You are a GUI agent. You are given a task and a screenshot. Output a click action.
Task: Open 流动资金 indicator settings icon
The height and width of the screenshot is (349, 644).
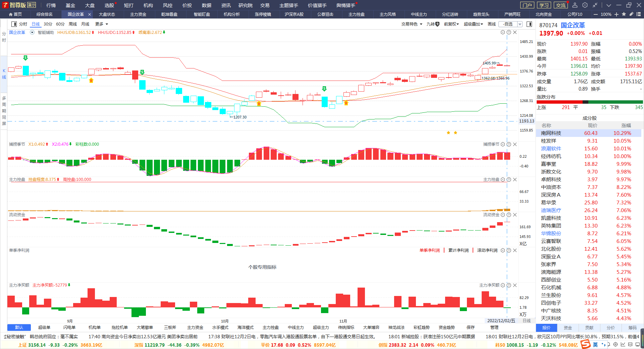503,215
